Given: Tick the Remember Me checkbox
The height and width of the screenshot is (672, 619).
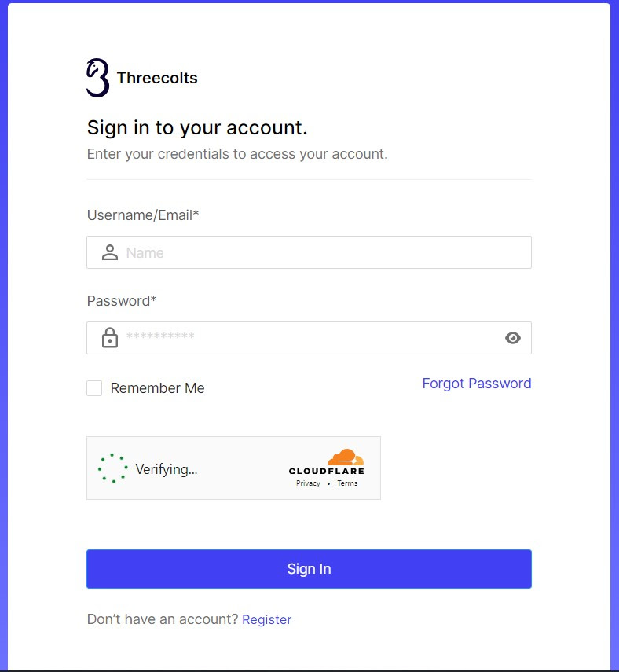Looking at the screenshot, I should click(94, 388).
